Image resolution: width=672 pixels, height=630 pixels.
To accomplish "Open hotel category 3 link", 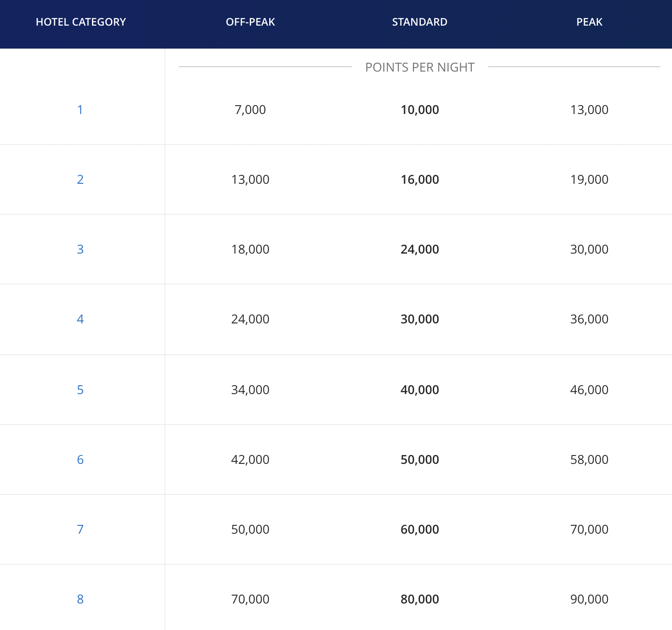I will (80, 249).
